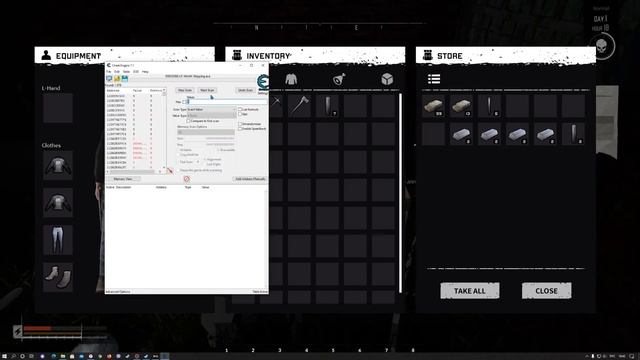Viewport: 640px width, 360px height.
Task: Open Cheat Engine Settings logo
Action: (x=263, y=82)
